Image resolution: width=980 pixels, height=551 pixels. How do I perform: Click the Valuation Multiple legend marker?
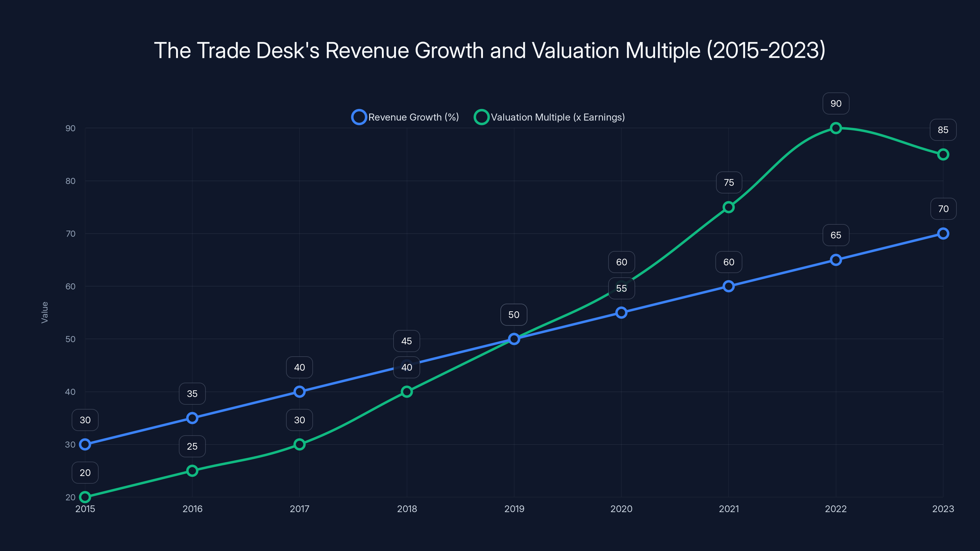[x=482, y=117]
